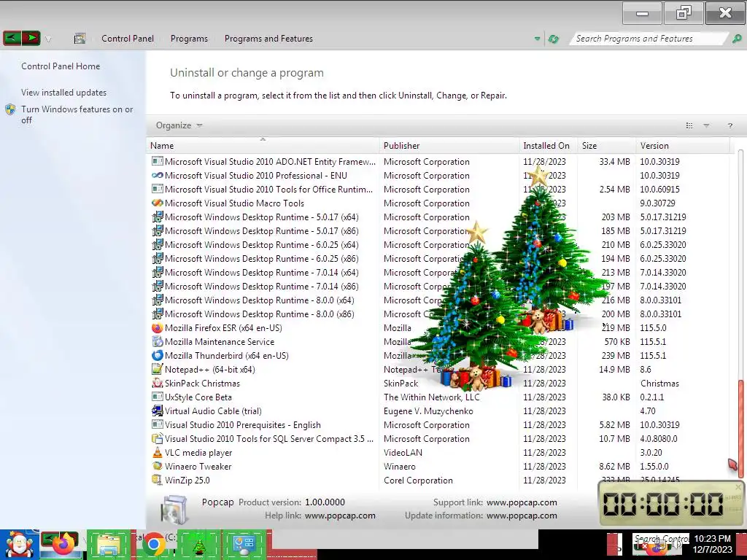
Task: Select Mozilla Firefox ESR icon
Action: tap(158, 327)
